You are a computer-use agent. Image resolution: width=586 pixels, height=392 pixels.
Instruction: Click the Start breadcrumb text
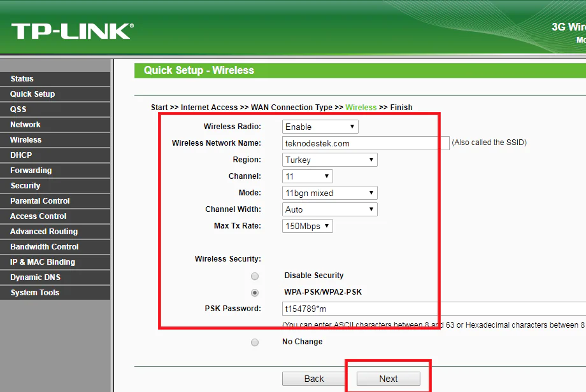(x=159, y=108)
